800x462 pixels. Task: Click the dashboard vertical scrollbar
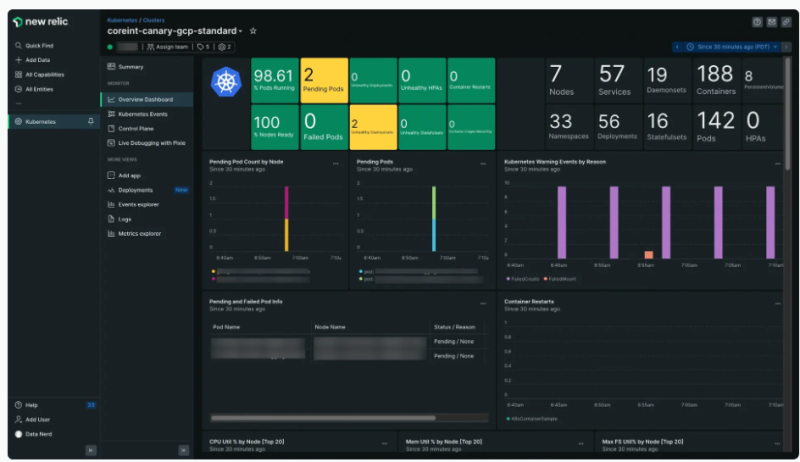coord(787,114)
